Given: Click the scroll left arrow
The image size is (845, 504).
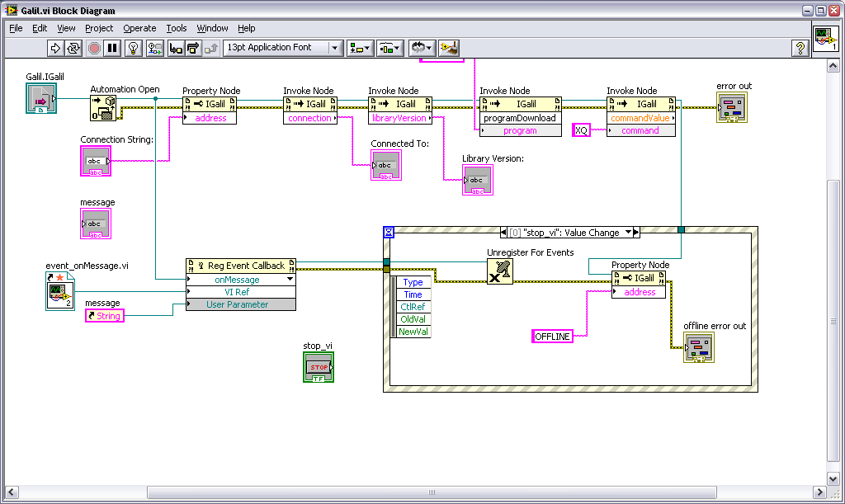Looking at the screenshot, I should click(12, 492).
